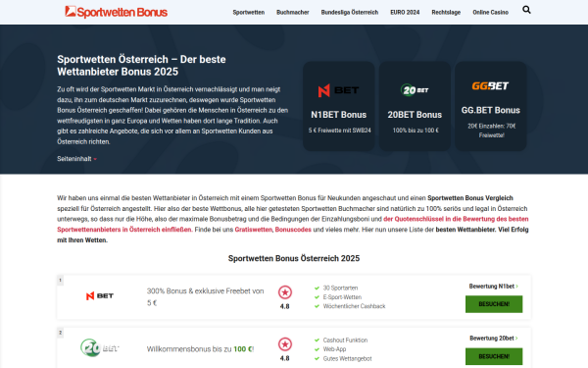The width and height of the screenshot is (588, 368).
Task: Click the 'Cashout Funktion' feature text
Action: pyautogui.click(x=345, y=341)
